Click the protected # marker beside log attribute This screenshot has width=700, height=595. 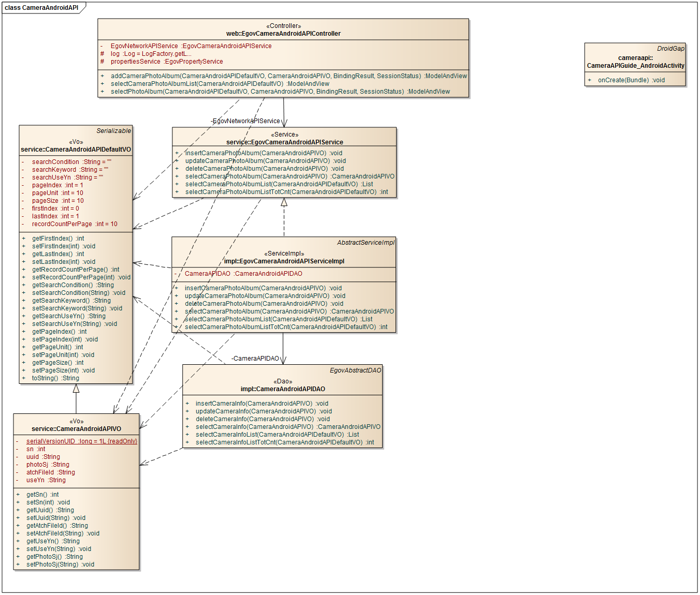click(x=102, y=54)
